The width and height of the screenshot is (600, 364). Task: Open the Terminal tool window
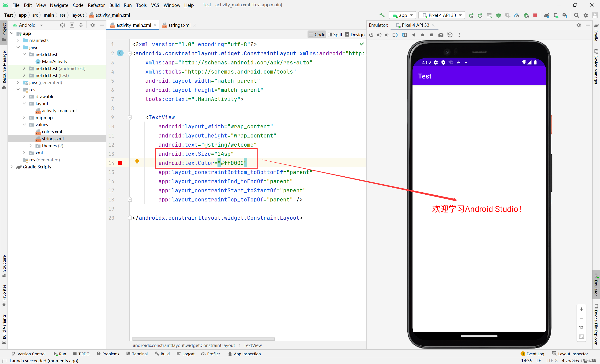pyautogui.click(x=137, y=354)
